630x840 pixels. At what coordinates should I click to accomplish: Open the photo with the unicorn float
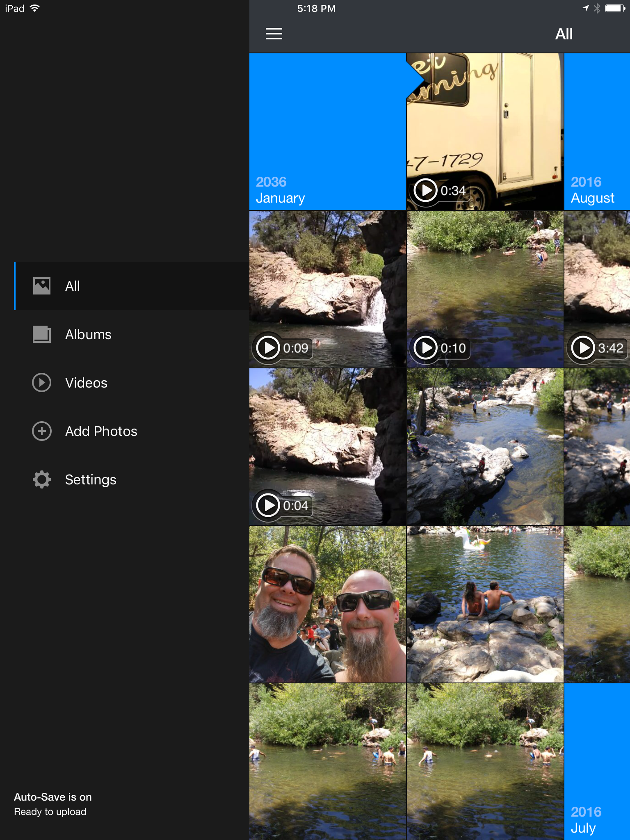tap(485, 604)
